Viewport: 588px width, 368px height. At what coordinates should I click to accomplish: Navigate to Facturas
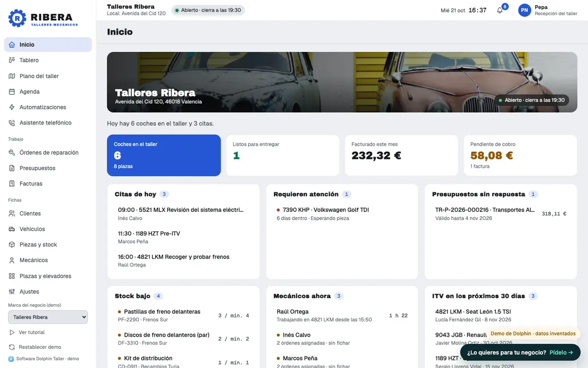pos(48,184)
